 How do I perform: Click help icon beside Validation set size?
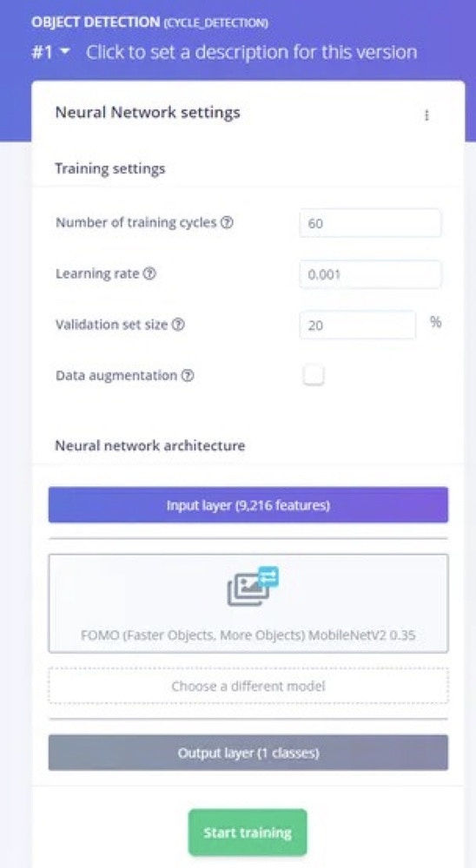(178, 325)
